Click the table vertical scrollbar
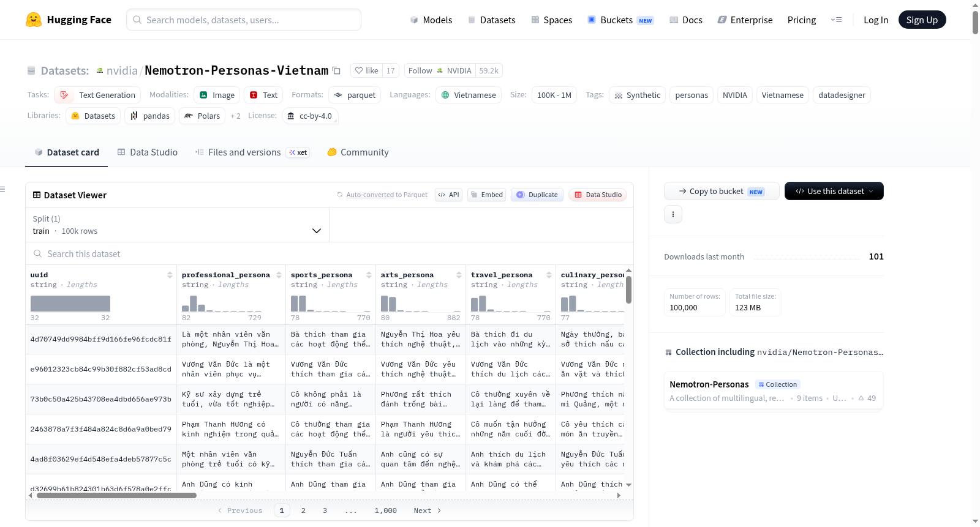This screenshot has height=527, width=980. pyautogui.click(x=628, y=290)
